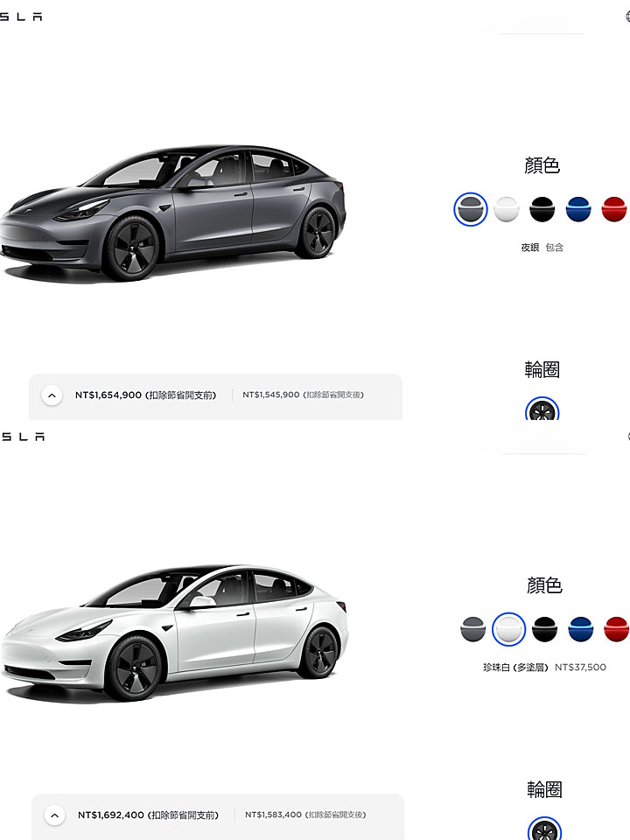Choose white paint swatch in top configurator

[507, 209]
